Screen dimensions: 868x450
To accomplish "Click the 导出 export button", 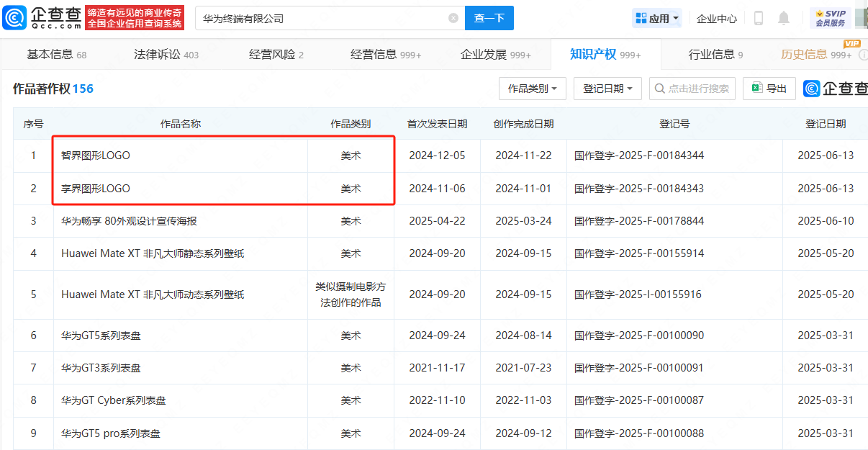I will coord(769,89).
